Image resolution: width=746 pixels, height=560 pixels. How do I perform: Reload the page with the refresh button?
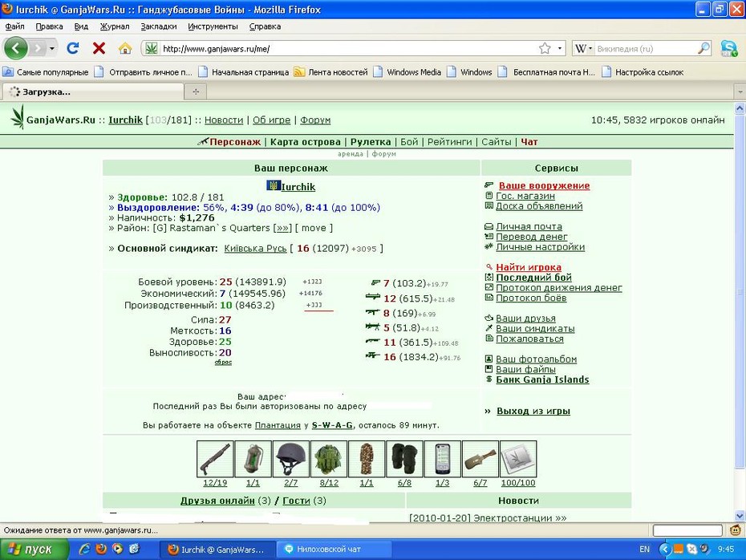pyautogui.click(x=73, y=48)
